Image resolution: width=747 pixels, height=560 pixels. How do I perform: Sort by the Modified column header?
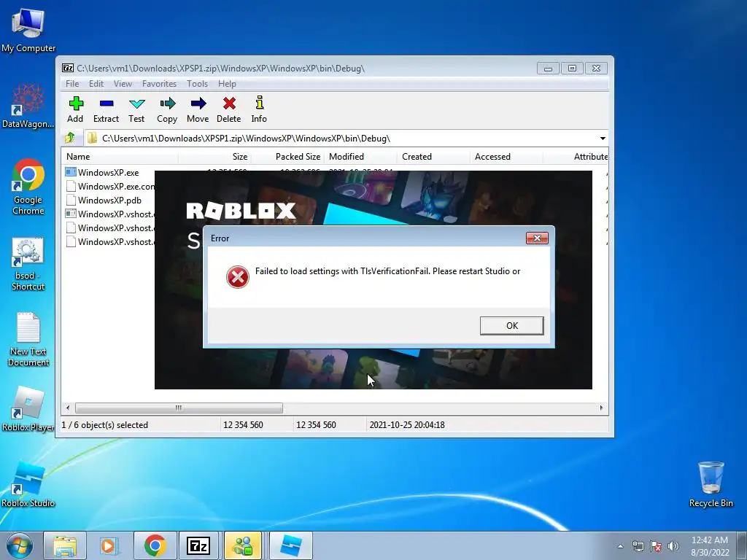[x=360, y=157]
